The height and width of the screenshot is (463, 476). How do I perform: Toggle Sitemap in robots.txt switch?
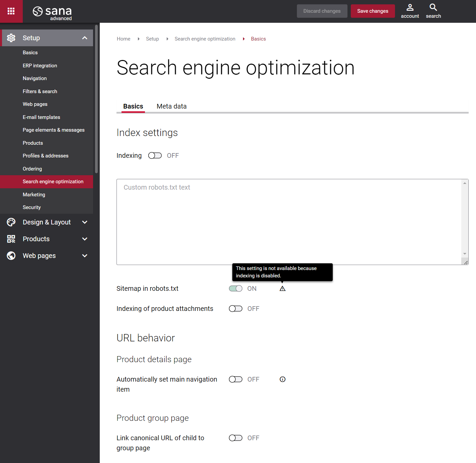click(x=236, y=288)
